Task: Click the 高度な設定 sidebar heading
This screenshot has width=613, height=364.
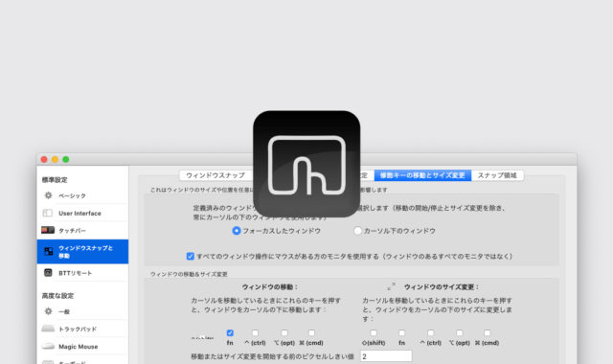Action: click(x=57, y=296)
